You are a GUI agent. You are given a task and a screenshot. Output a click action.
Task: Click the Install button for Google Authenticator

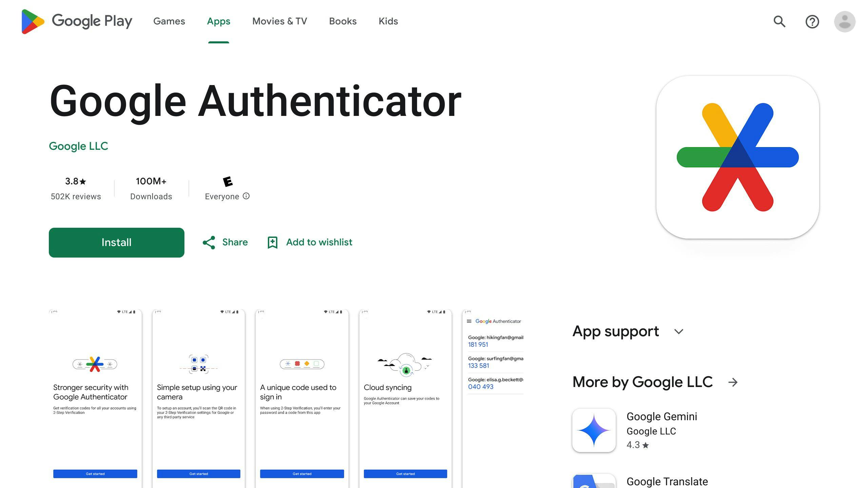click(117, 243)
